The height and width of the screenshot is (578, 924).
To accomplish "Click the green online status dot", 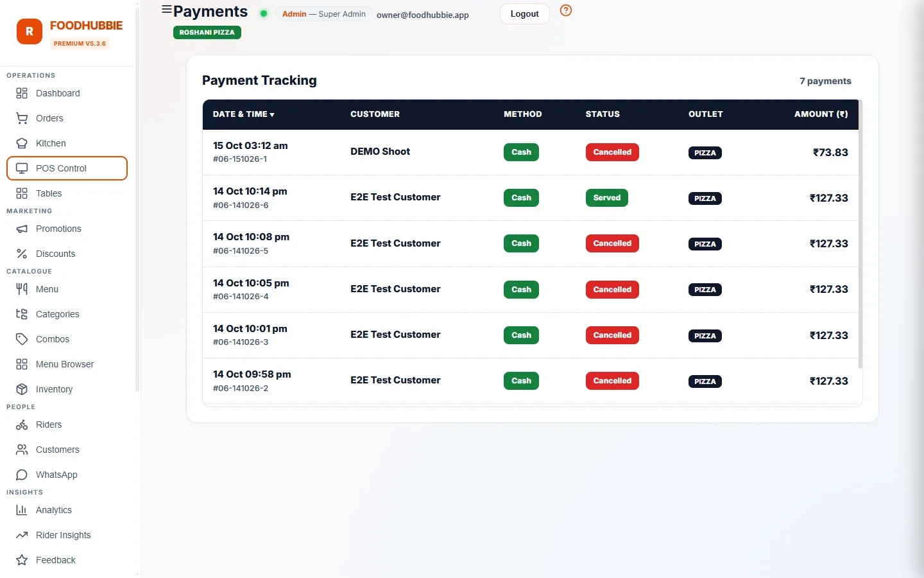I will [264, 13].
